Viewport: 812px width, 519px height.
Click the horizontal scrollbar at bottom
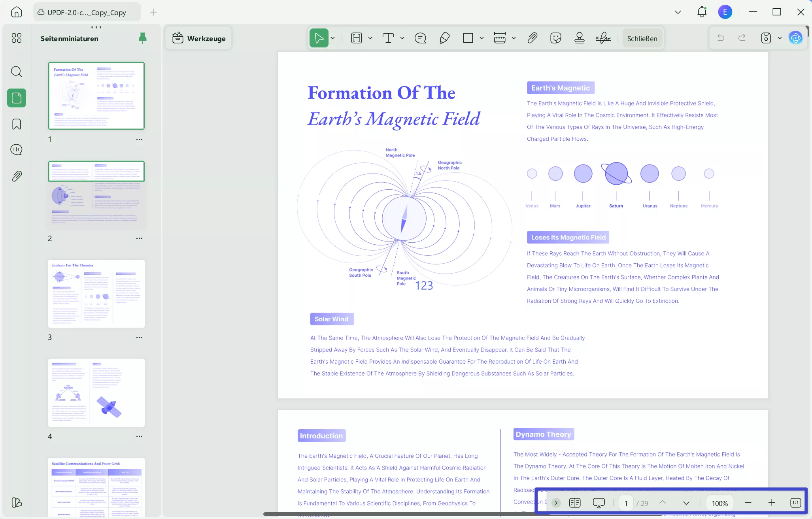pyautogui.click(x=463, y=514)
